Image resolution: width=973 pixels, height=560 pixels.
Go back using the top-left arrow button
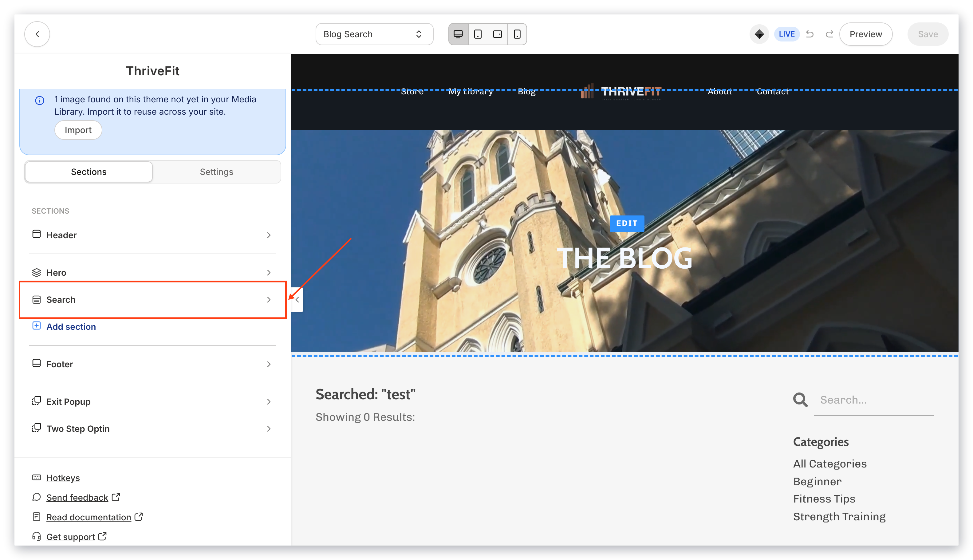point(37,34)
